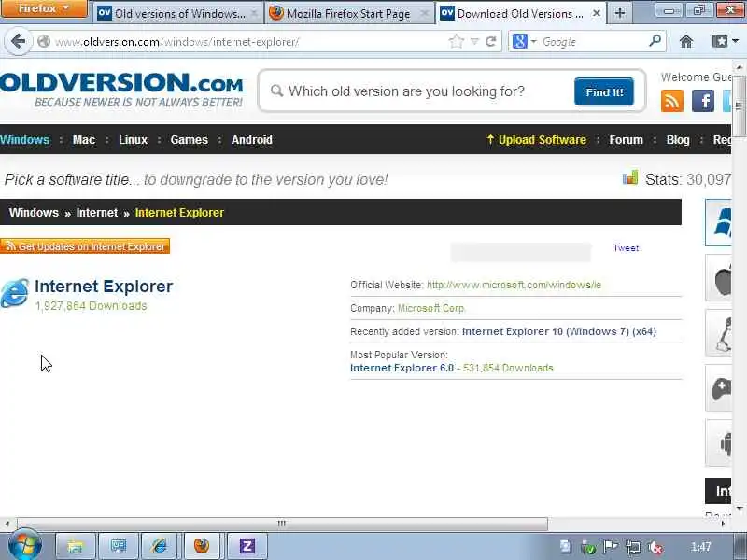Screen dimensions: 747x560
Task: Click the muted volume tray icon
Action: (655, 547)
